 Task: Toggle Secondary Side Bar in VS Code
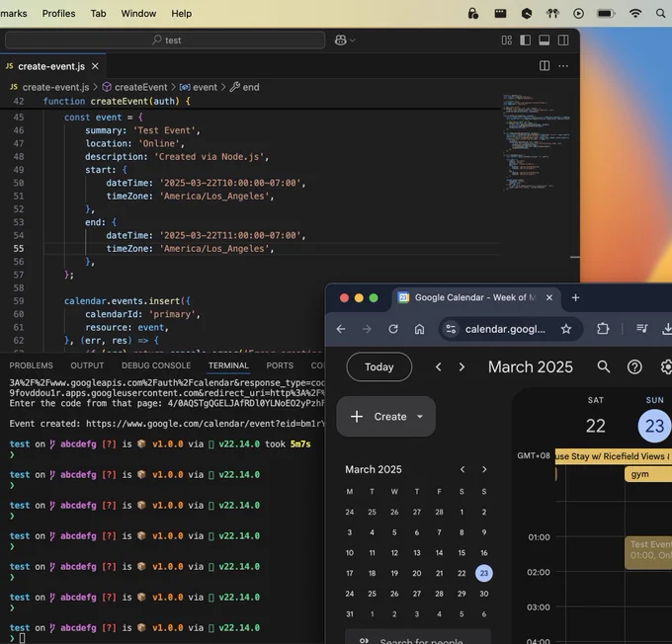pos(563,40)
